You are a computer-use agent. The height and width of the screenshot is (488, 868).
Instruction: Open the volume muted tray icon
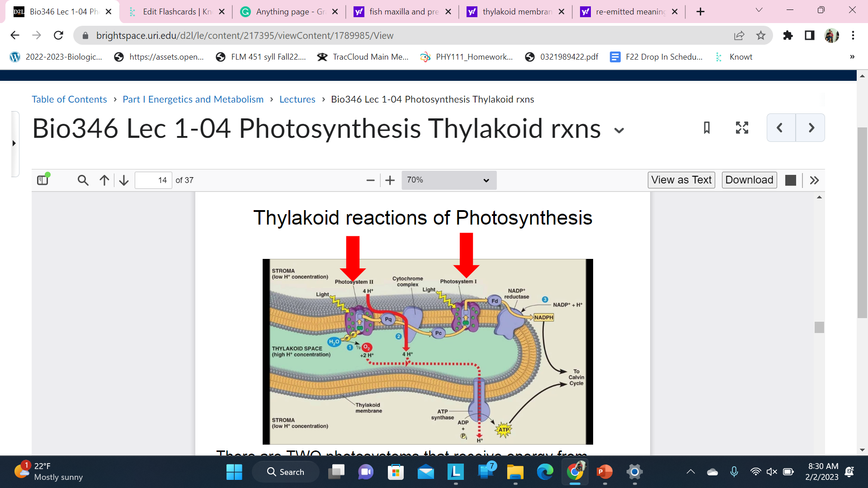(x=772, y=472)
